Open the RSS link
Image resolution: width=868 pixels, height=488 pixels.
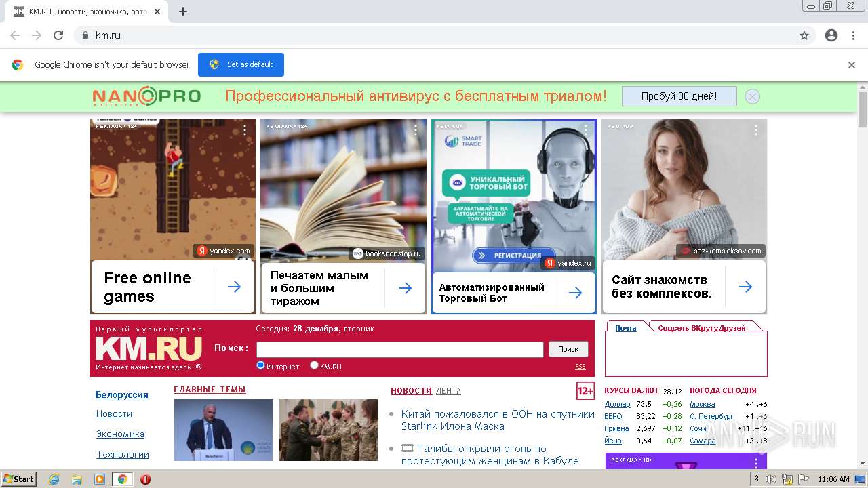pos(580,367)
